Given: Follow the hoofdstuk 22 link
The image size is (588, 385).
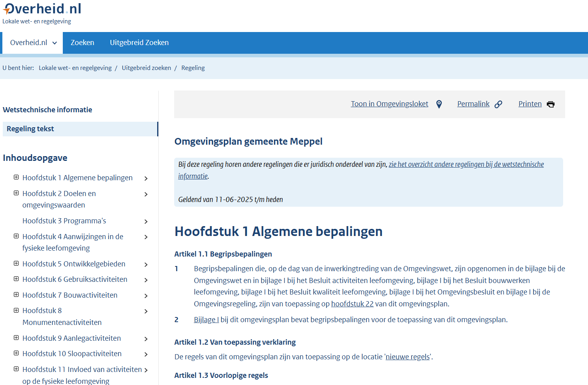Looking at the screenshot, I should coord(352,304).
